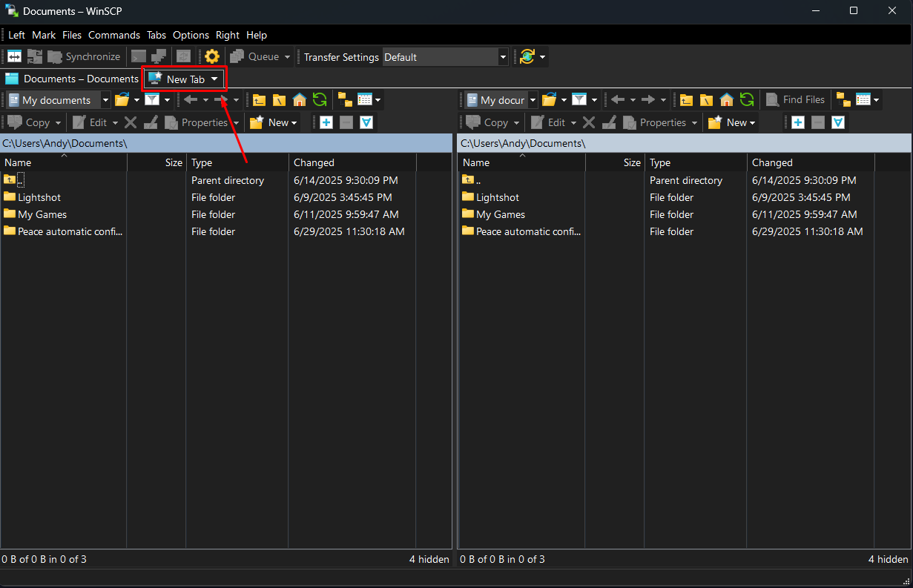Open the My documents directory dropdown
Viewport: 913px width, 588px height.
click(x=105, y=99)
